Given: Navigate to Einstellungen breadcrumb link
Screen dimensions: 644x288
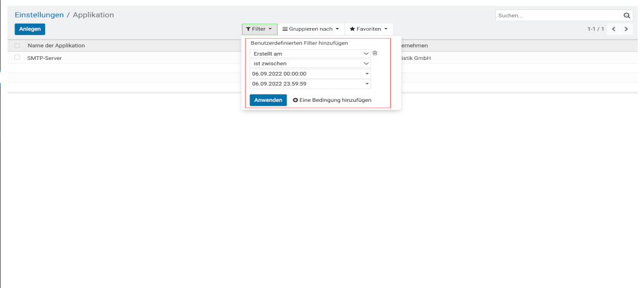Looking at the screenshot, I should point(39,14).
